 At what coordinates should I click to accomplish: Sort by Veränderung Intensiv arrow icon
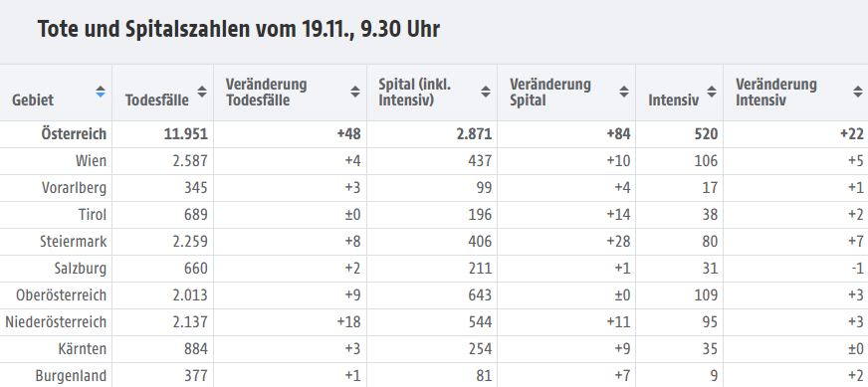pyautogui.click(x=858, y=92)
